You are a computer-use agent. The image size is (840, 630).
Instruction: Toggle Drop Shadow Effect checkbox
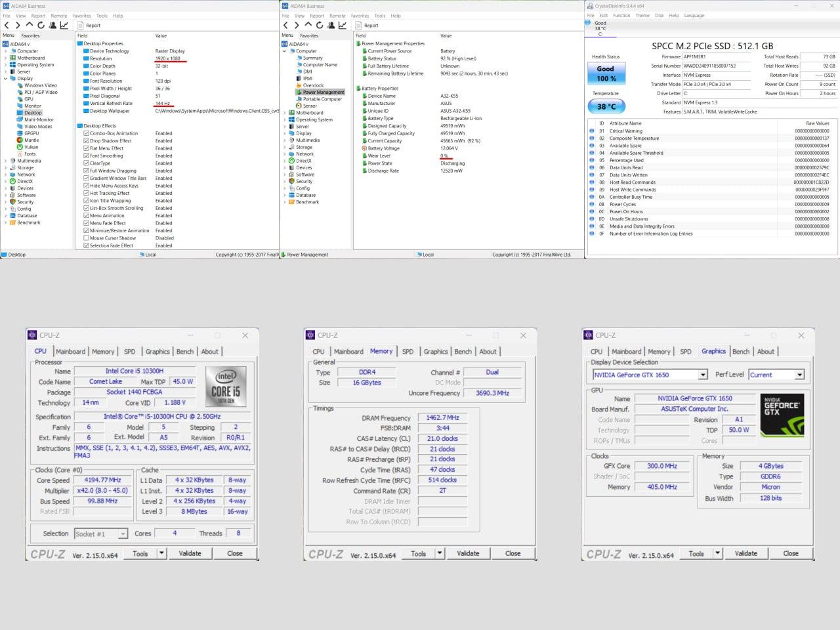86,140
